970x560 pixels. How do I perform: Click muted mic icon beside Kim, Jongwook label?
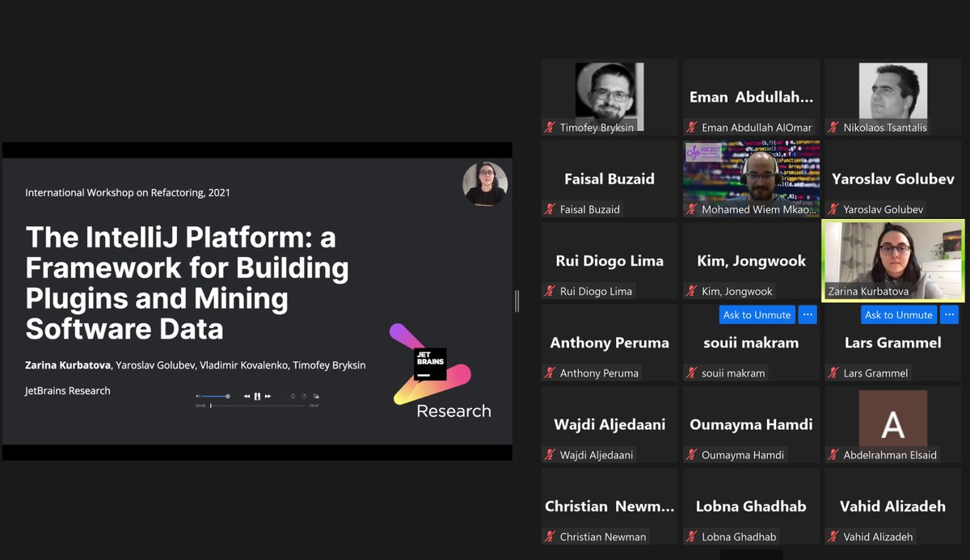pos(692,291)
